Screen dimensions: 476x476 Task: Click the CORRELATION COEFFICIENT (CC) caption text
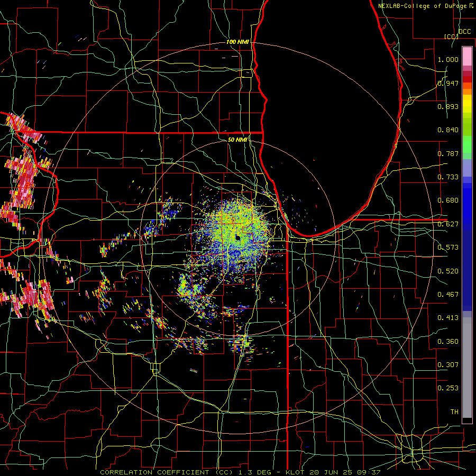click(167, 472)
